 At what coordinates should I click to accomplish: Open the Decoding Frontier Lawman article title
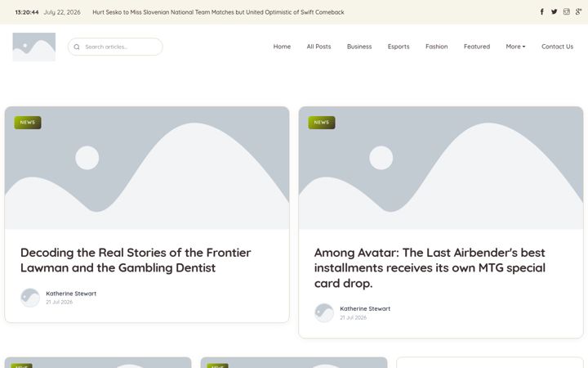coord(136,260)
